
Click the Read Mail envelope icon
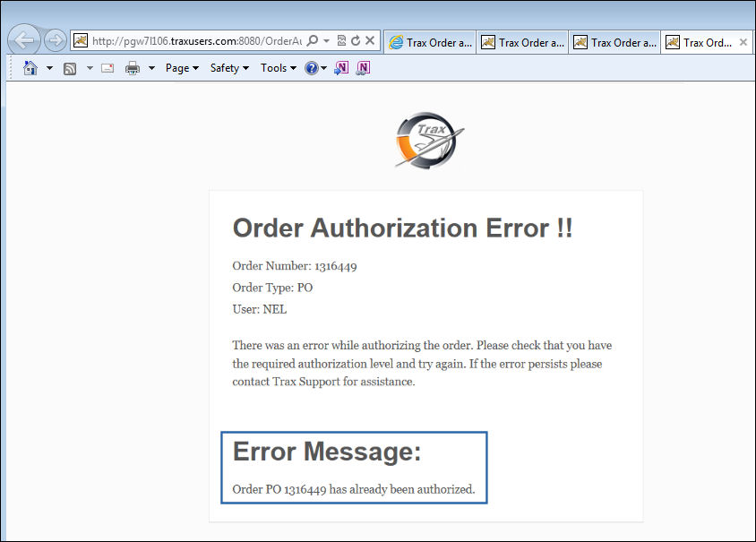(x=107, y=68)
